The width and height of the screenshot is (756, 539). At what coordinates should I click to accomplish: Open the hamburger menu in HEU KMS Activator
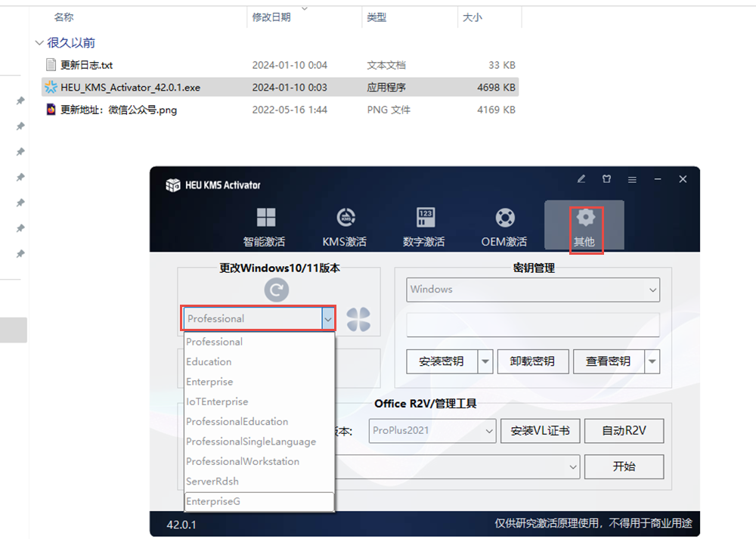(x=632, y=180)
